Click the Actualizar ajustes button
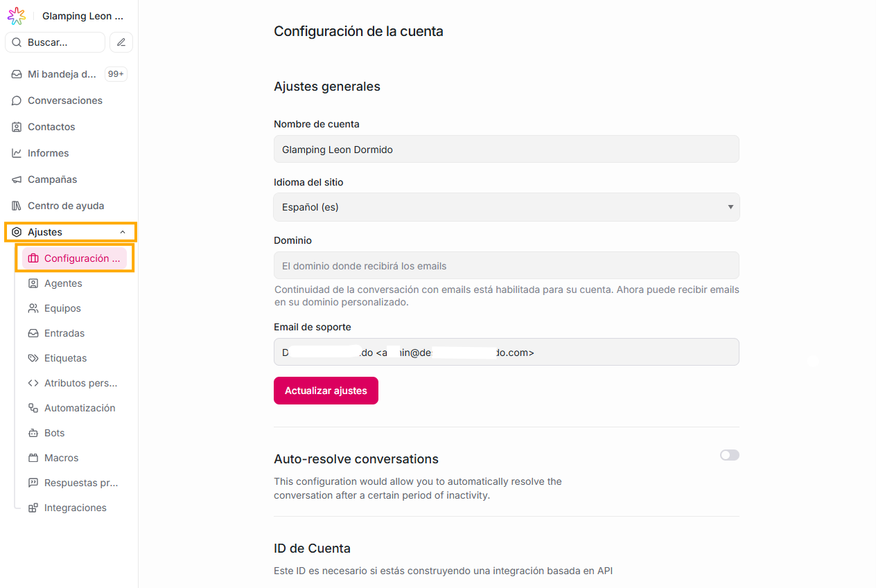Viewport: 876px width, 588px height. click(326, 391)
